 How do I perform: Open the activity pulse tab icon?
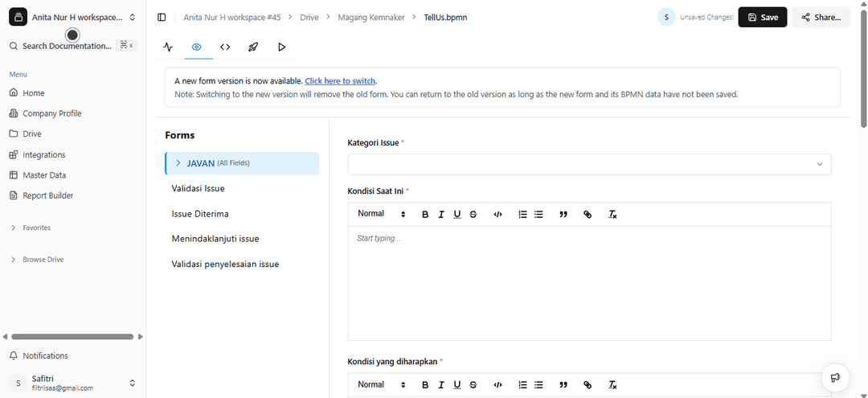coord(168,47)
